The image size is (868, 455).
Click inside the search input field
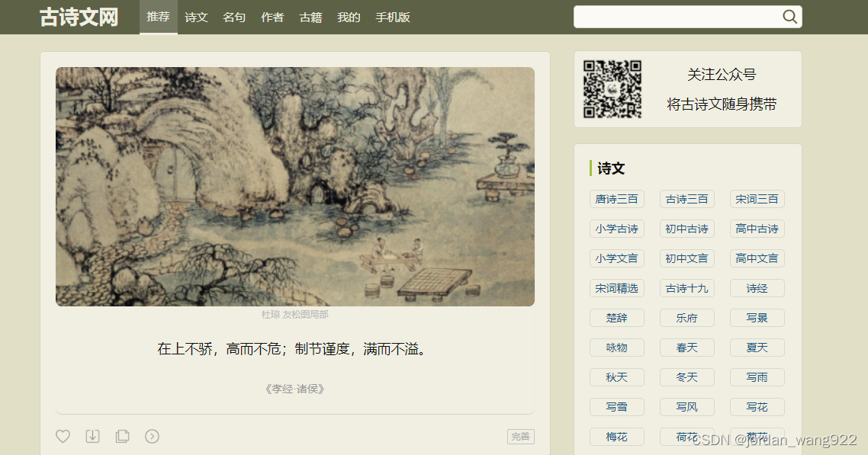click(x=678, y=17)
